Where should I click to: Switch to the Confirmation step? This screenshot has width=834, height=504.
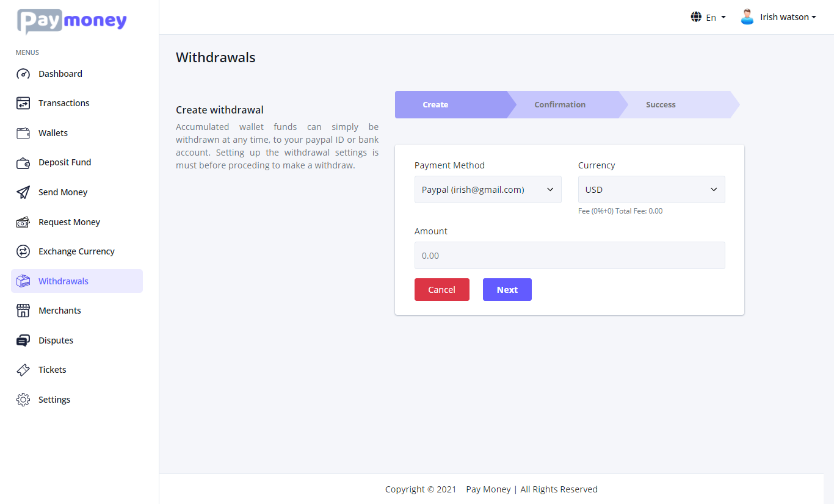click(560, 104)
